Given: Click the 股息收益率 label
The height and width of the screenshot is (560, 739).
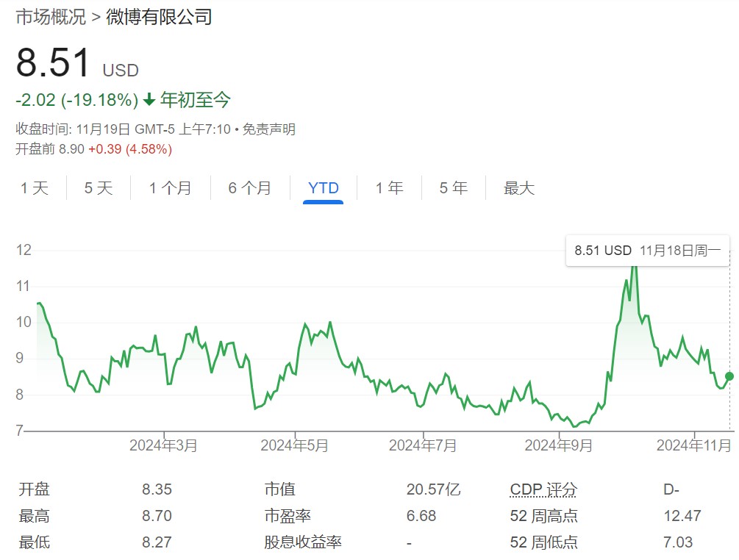Looking at the screenshot, I should click(x=302, y=542).
